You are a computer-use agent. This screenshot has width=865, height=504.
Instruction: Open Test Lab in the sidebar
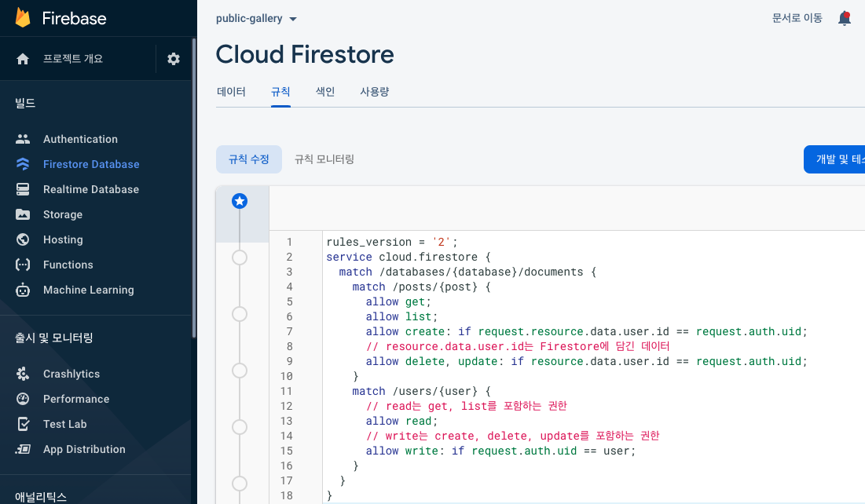click(64, 424)
